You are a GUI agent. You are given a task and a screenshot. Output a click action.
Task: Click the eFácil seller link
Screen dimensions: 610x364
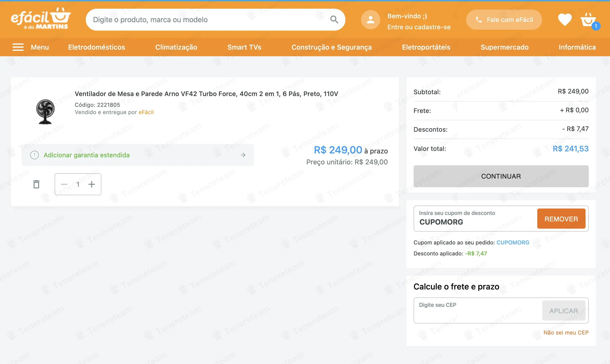[x=146, y=112]
